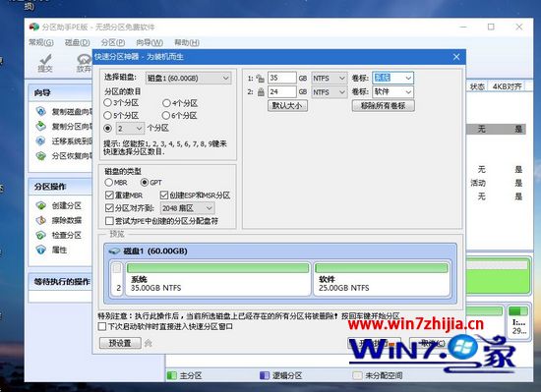The height and width of the screenshot is (392, 541).
Task: Select the custom partition count radio button
Action: click(x=107, y=128)
